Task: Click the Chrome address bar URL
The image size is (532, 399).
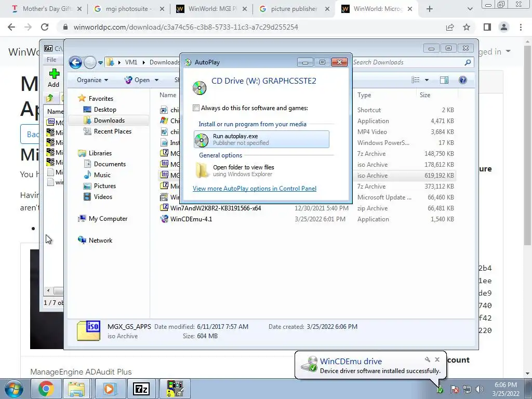Action: tap(185, 27)
